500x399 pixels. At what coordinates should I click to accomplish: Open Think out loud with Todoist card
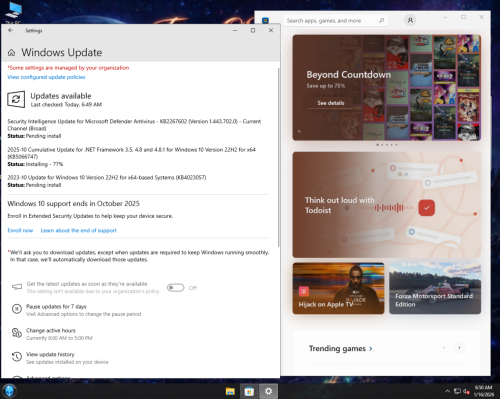tap(387, 205)
